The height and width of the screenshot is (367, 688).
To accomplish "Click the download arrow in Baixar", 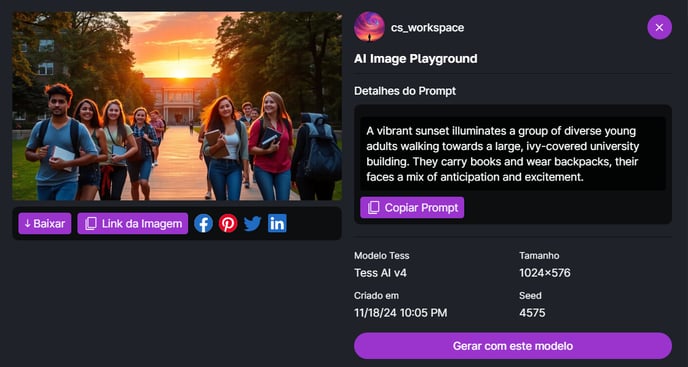I will (27, 224).
